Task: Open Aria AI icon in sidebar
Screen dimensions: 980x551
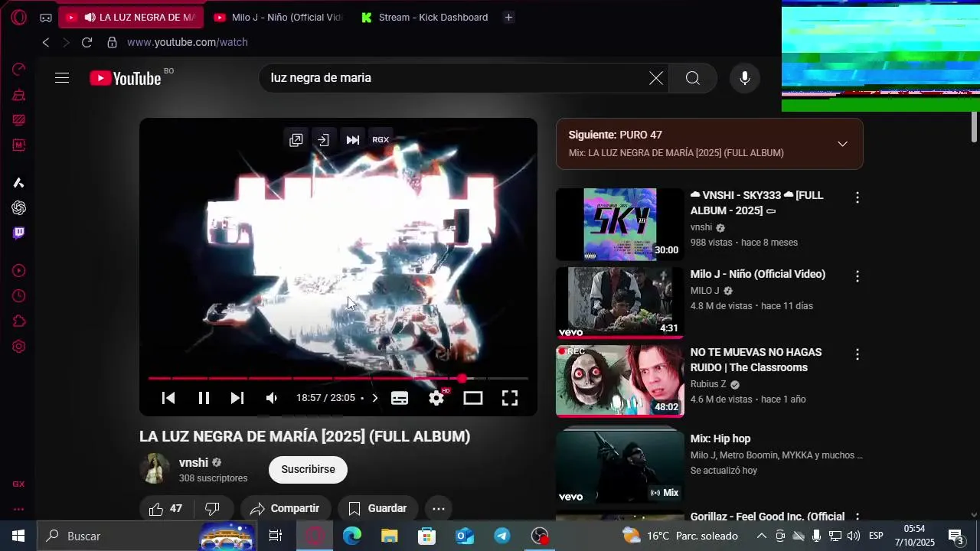Action: click(19, 183)
